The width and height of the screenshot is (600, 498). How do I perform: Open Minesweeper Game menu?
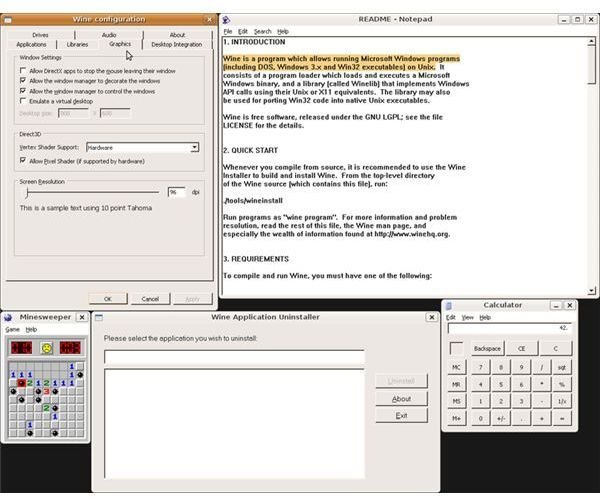12,330
